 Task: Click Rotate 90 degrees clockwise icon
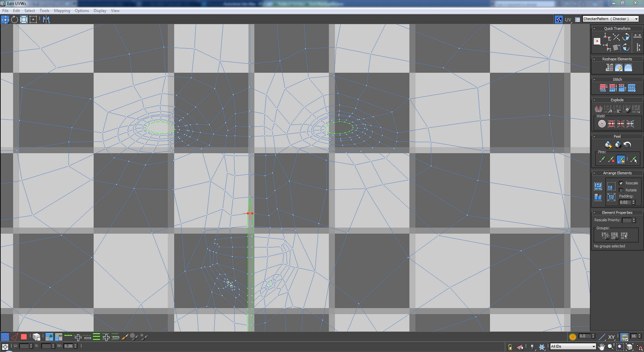point(626,47)
